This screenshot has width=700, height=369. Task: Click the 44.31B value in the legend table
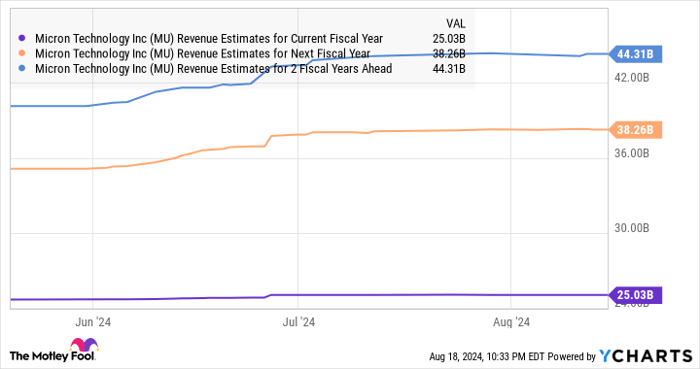[449, 69]
